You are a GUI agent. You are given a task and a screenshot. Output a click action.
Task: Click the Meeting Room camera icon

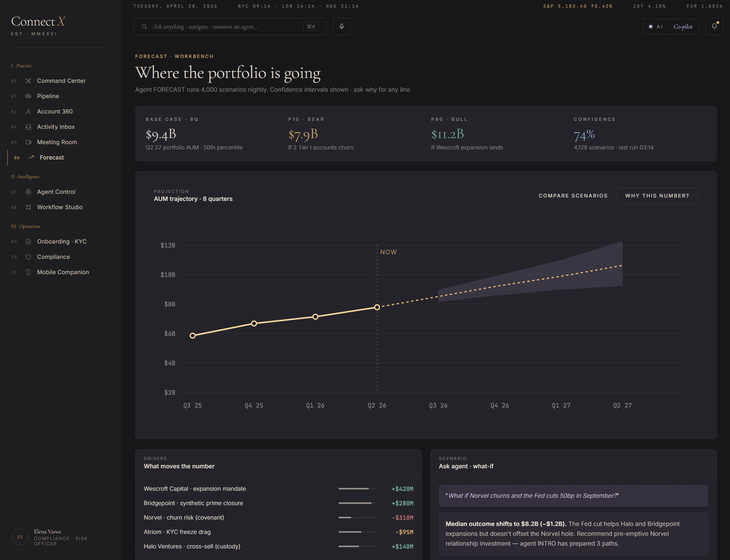[x=29, y=142]
